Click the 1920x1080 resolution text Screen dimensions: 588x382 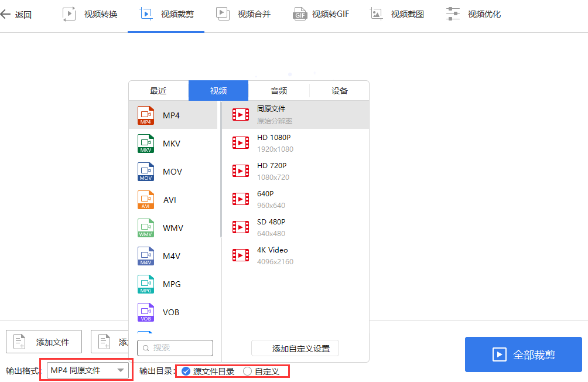tap(275, 149)
